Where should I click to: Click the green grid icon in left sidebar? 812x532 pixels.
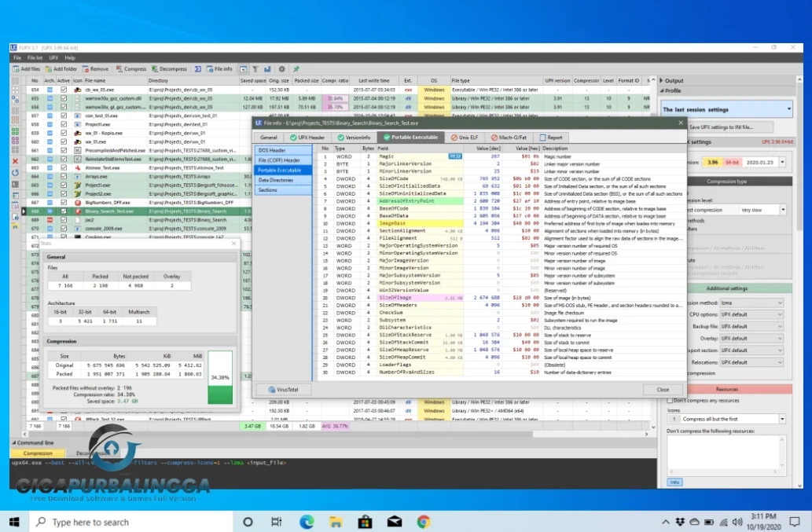pos(15,131)
